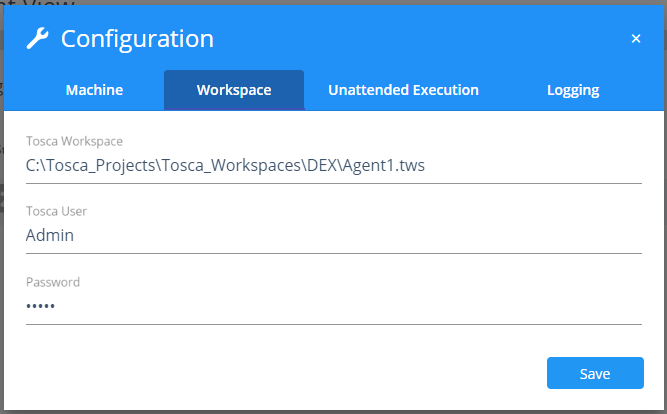Click the blue header bar right of the title

pos(420,39)
